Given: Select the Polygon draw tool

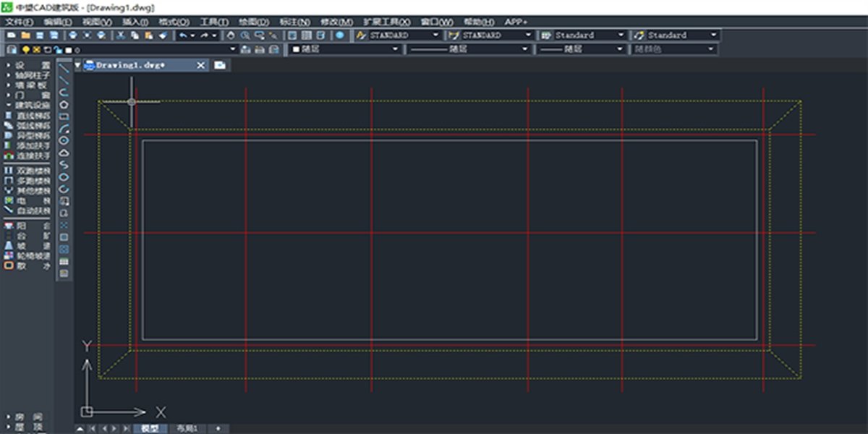Looking at the screenshot, I should [64, 105].
